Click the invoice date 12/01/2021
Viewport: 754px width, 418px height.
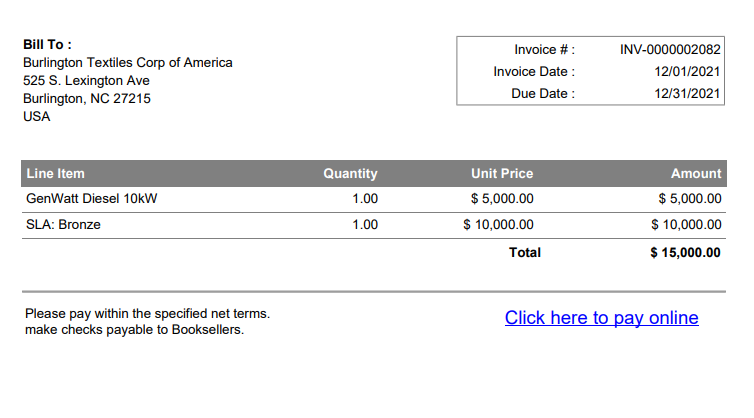tap(687, 72)
